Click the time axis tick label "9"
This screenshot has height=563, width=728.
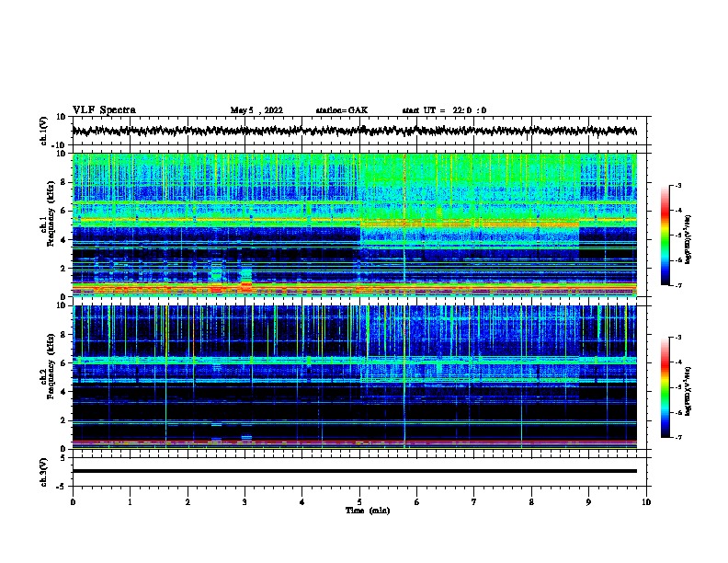pos(588,501)
